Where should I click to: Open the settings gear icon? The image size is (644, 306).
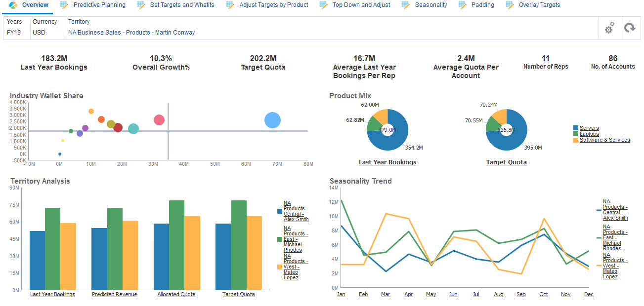(609, 28)
